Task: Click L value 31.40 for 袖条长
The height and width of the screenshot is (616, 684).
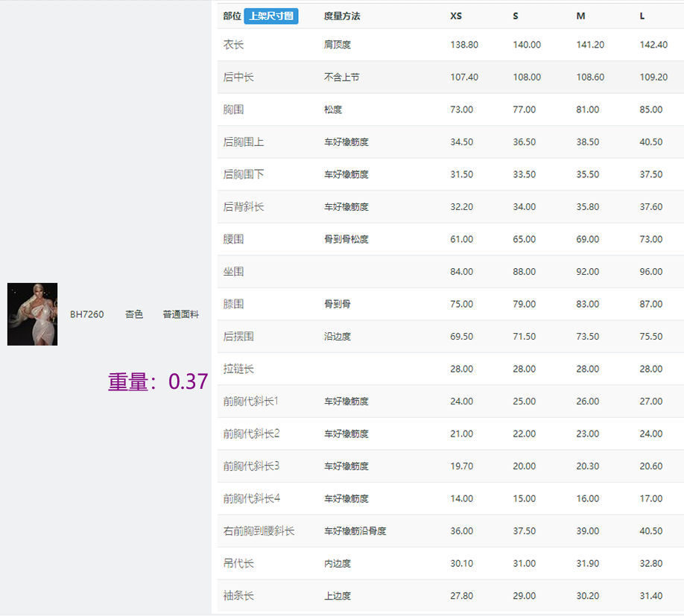Action: point(651,595)
